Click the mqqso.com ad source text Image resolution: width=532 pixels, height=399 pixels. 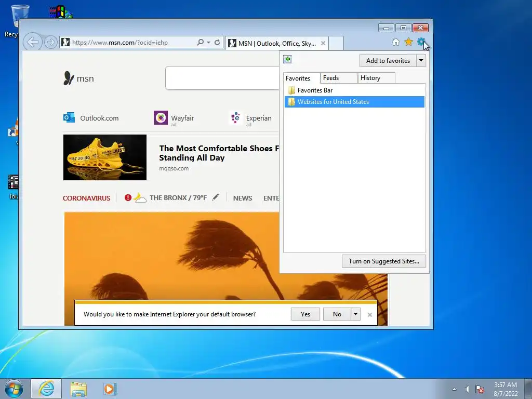174,168
